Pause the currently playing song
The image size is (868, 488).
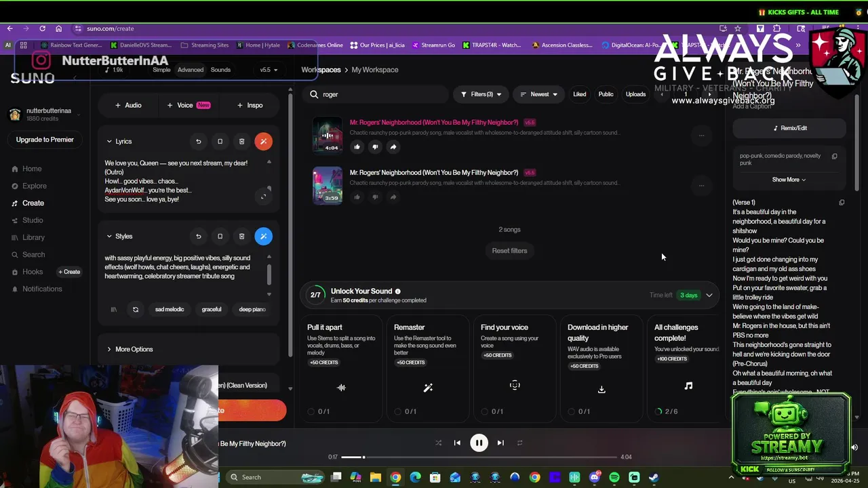click(479, 443)
